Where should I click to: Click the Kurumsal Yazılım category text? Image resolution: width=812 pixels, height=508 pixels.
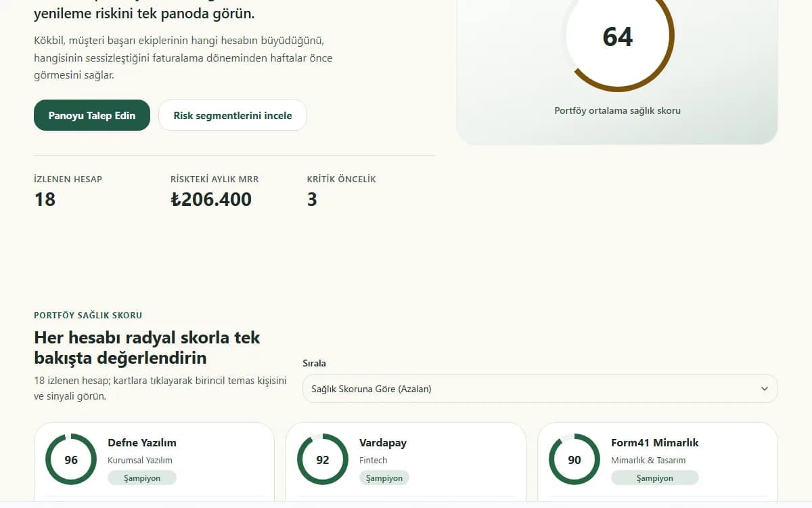(x=140, y=460)
